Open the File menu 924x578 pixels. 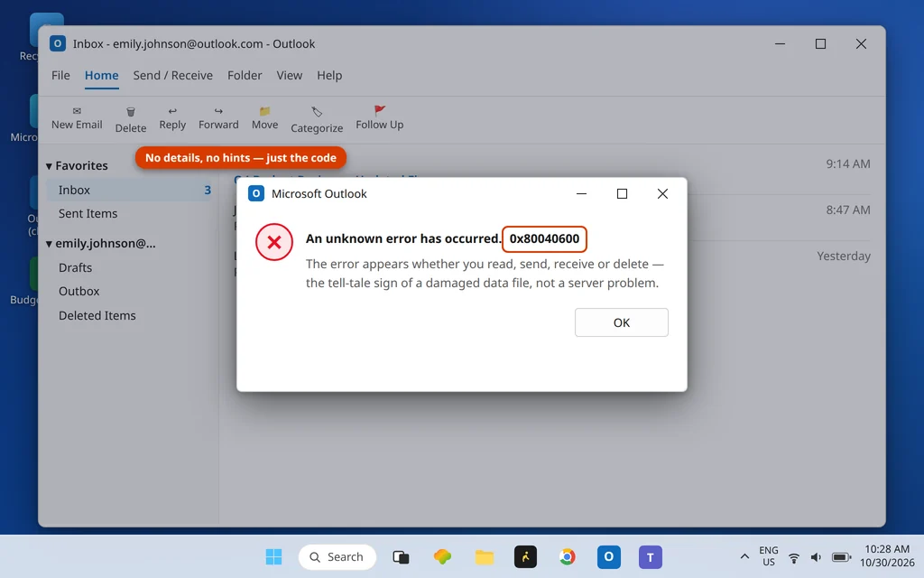click(x=60, y=76)
